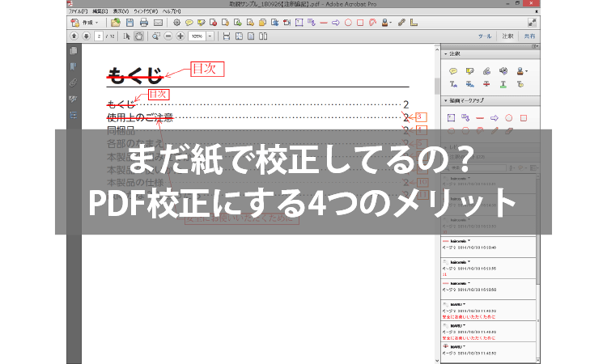Image resolution: width=607 pixels, height=364 pixels.
Task: Select the underline tool in the 注釈 panel
Action: point(503,84)
